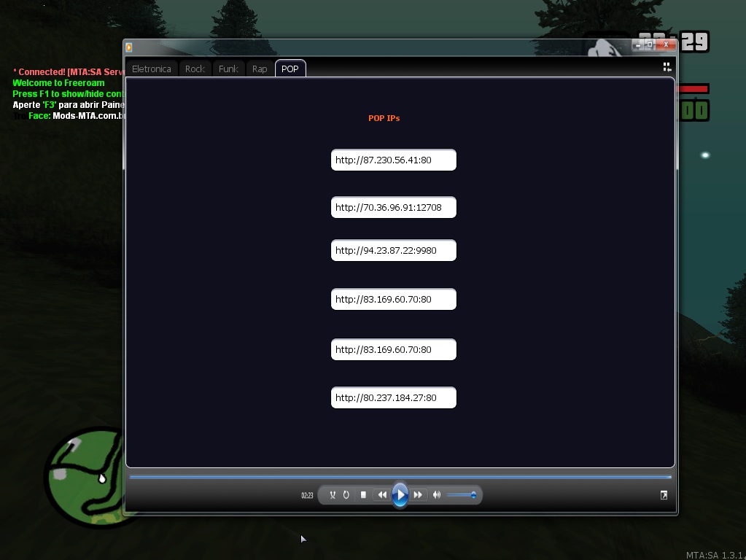Stop playback with the stop button
The image size is (746, 560).
tap(363, 495)
